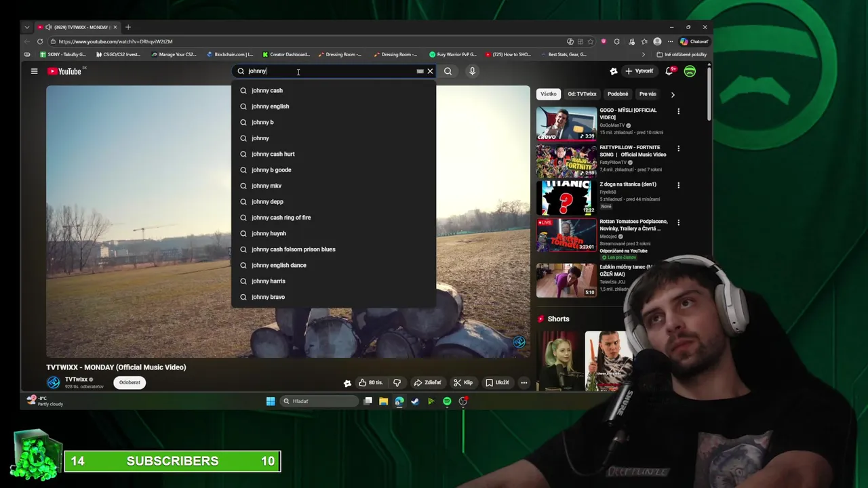Go to the YouTube home logo
Image resolution: width=868 pixels, height=488 pixels.
pos(64,71)
